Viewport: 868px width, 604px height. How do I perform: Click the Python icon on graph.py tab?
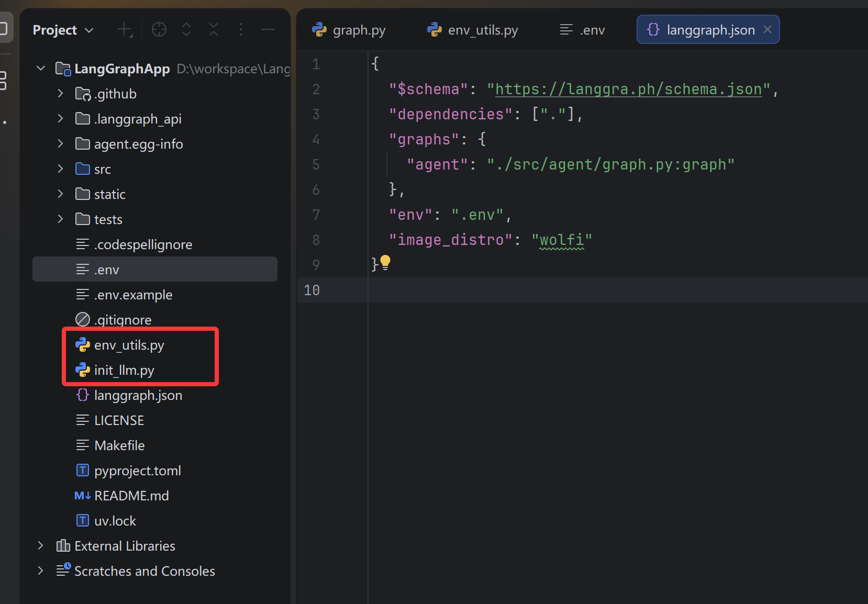pyautogui.click(x=319, y=30)
